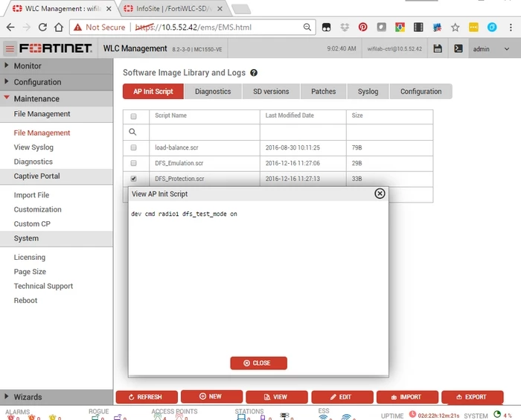Uncheck the DFS_Protection.scr row checkbox
Viewport: 521px width, 420px height.
click(x=133, y=179)
